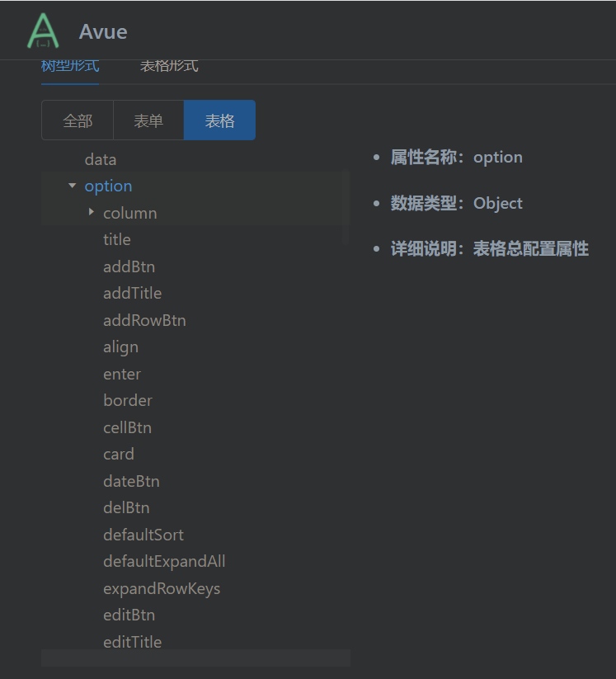Open the addRowBtn property details
The image size is (616, 679).
144,319
